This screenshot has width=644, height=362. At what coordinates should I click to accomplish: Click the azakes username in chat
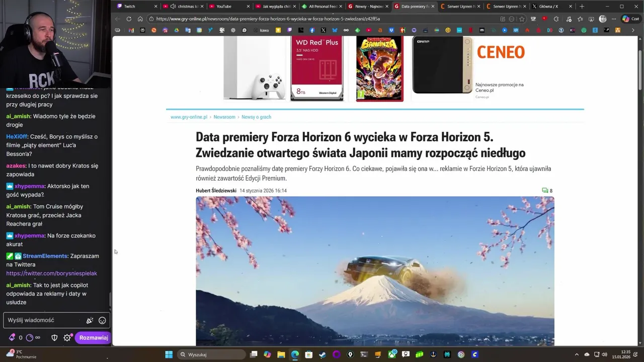click(x=16, y=165)
